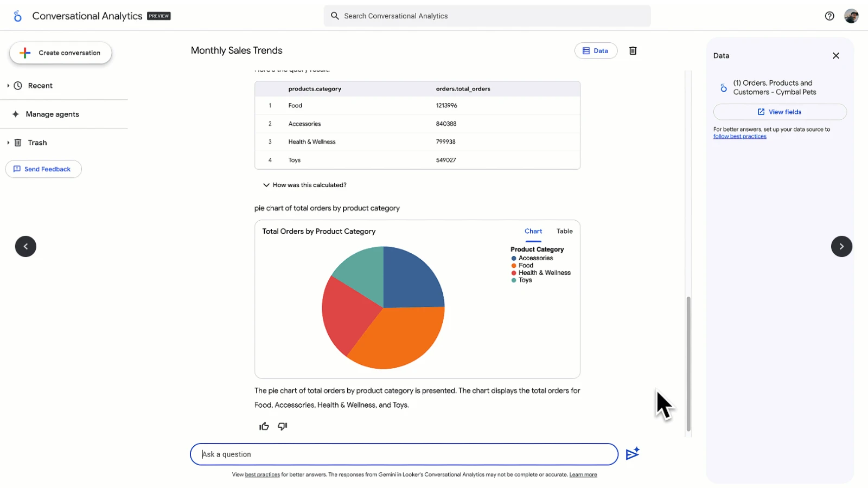Open the follow best practices link
The image size is (868, 488).
pos(739,137)
